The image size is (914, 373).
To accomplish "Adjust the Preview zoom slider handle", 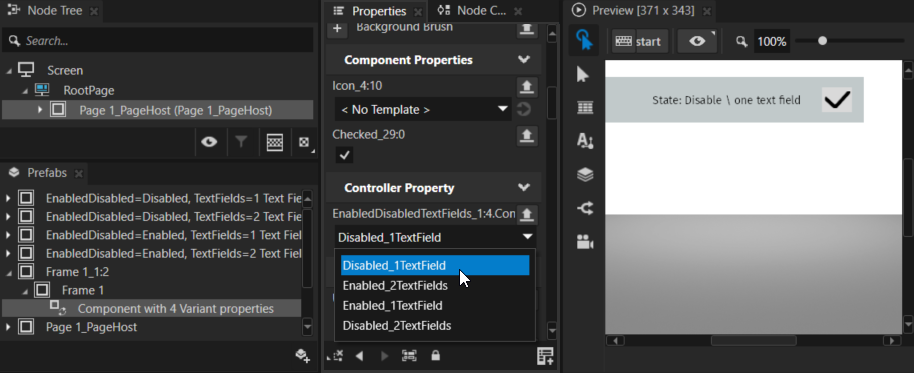I will (x=822, y=41).
